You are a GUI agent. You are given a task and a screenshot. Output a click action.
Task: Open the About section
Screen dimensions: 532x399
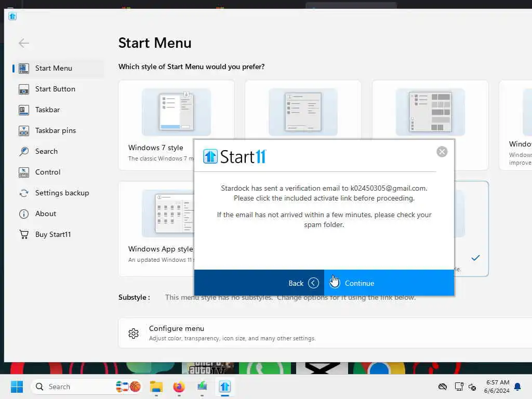pyautogui.click(x=58, y=214)
